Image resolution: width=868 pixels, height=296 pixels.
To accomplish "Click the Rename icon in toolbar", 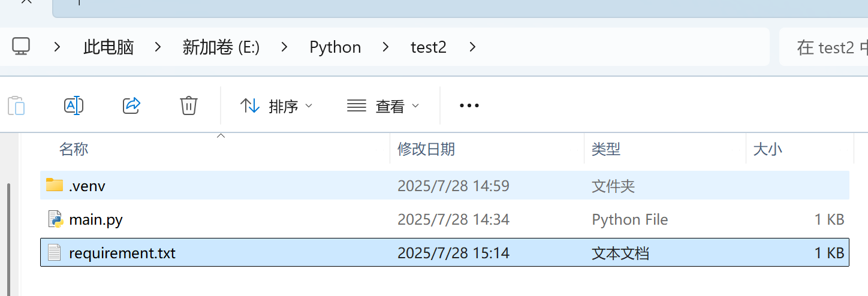I will pyautogui.click(x=73, y=106).
